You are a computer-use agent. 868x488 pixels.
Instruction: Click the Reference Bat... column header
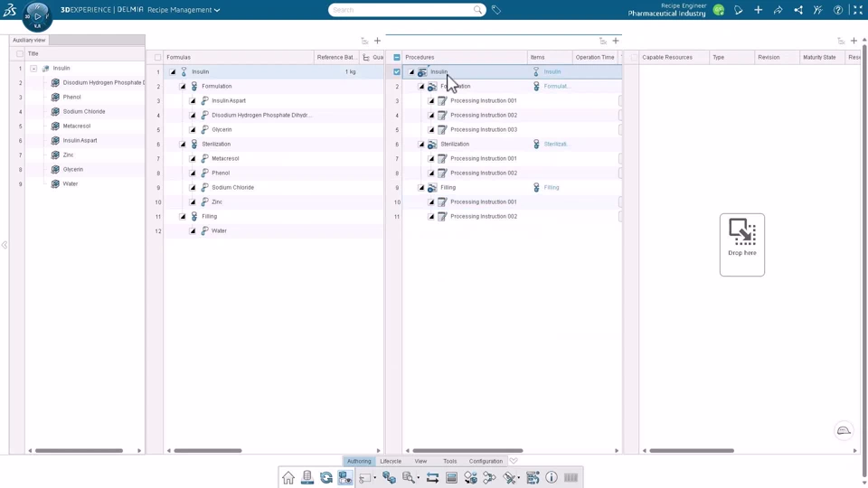coord(336,57)
